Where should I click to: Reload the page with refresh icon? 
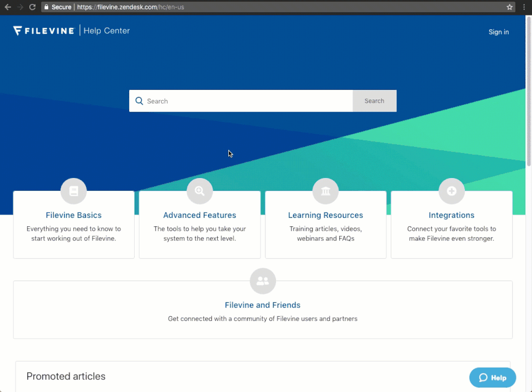click(32, 7)
